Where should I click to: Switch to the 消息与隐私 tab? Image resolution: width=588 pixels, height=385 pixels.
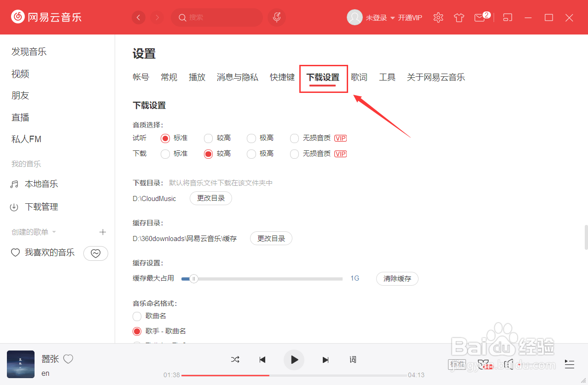(x=238, y=77)
